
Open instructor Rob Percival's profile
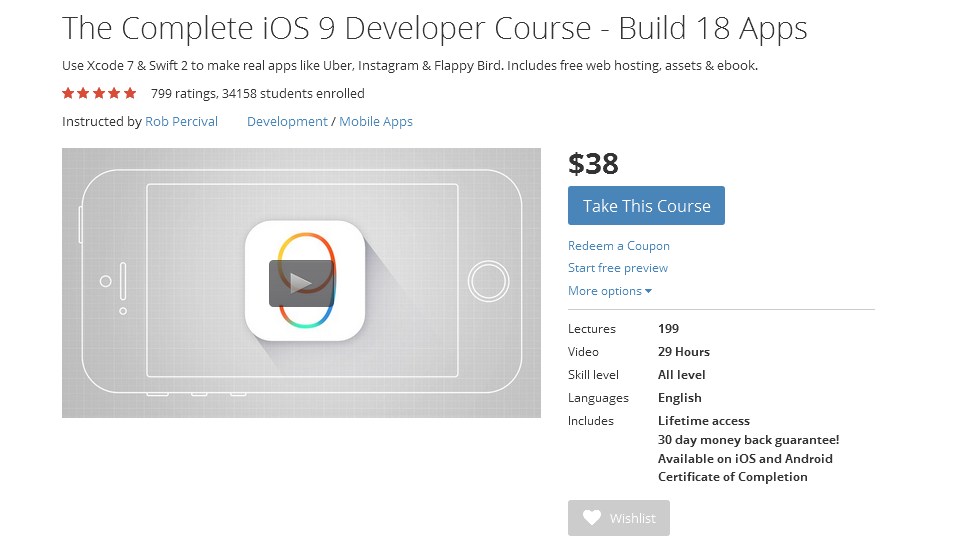point(181,122)
